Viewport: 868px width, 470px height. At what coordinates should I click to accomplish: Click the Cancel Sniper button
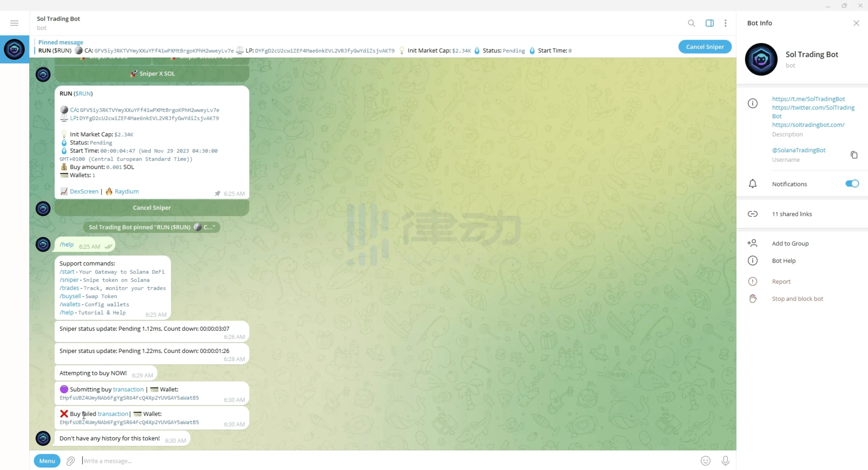click(x=705, y=46)
